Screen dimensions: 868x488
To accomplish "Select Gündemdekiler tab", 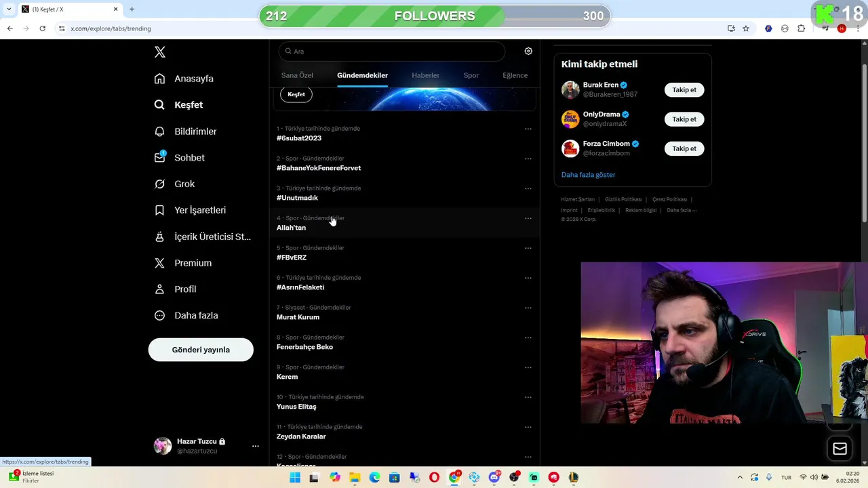I will pyautogui.click(x=362, y=75).
